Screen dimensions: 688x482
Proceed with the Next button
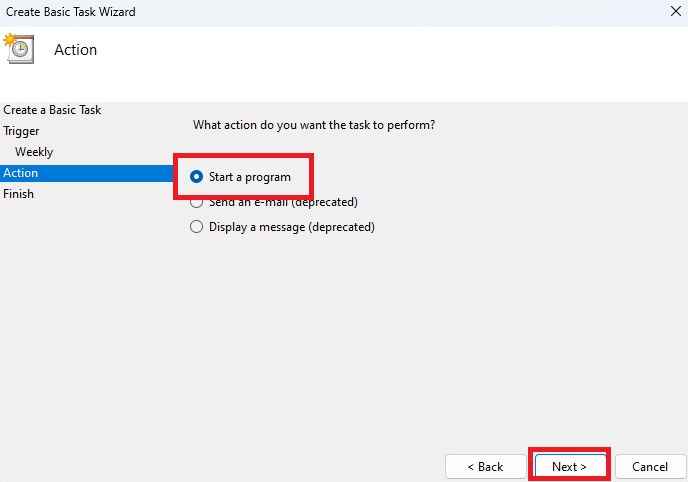(569, 467)
